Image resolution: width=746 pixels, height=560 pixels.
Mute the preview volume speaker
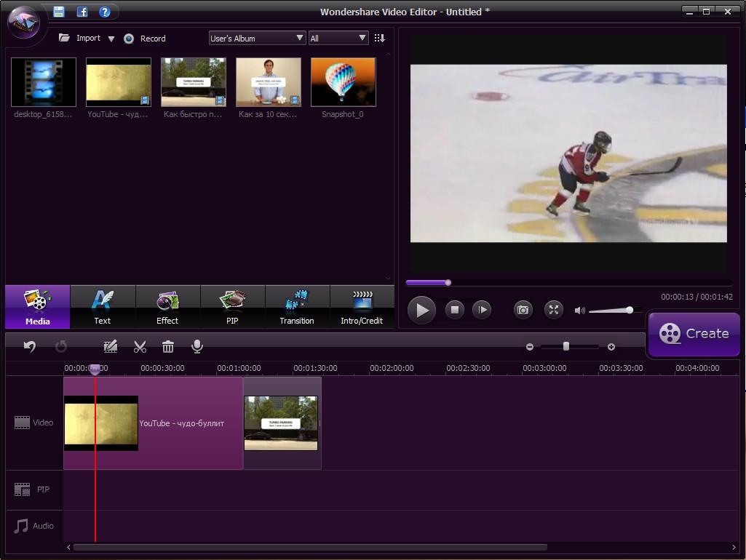tap(579, 311)
